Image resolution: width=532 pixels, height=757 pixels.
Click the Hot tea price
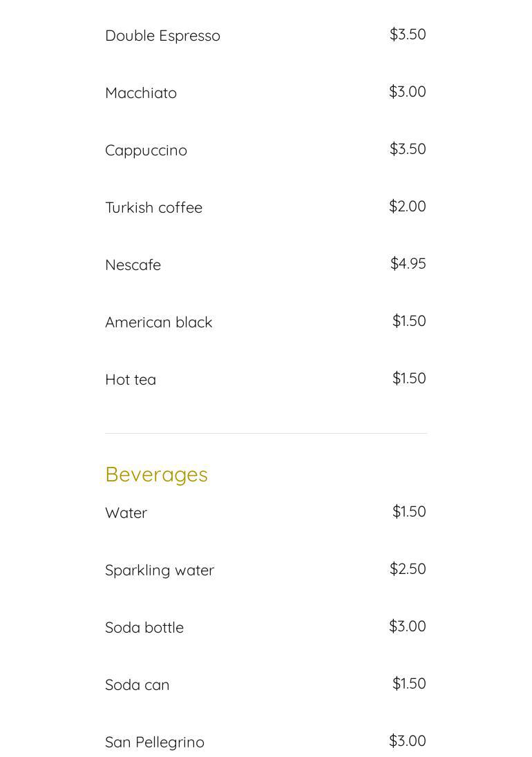coord(409,378)
